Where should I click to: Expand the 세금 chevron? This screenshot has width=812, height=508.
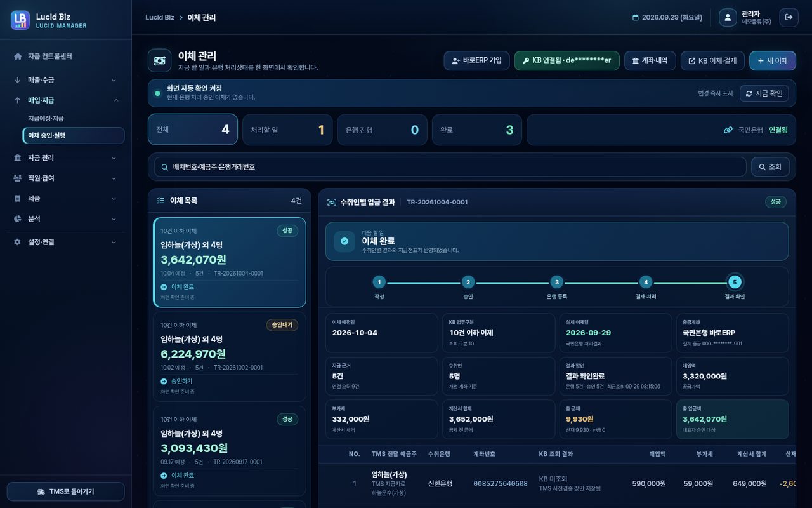point(114,199)
